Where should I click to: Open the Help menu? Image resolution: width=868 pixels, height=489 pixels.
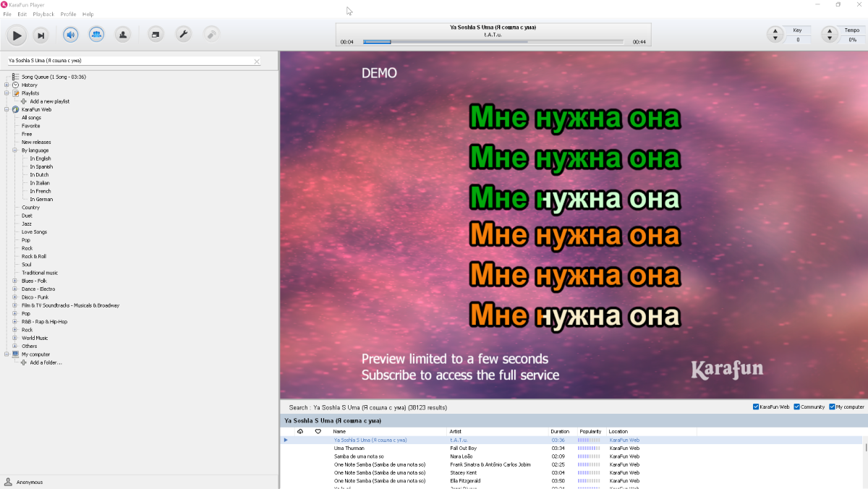coord(88,14)
